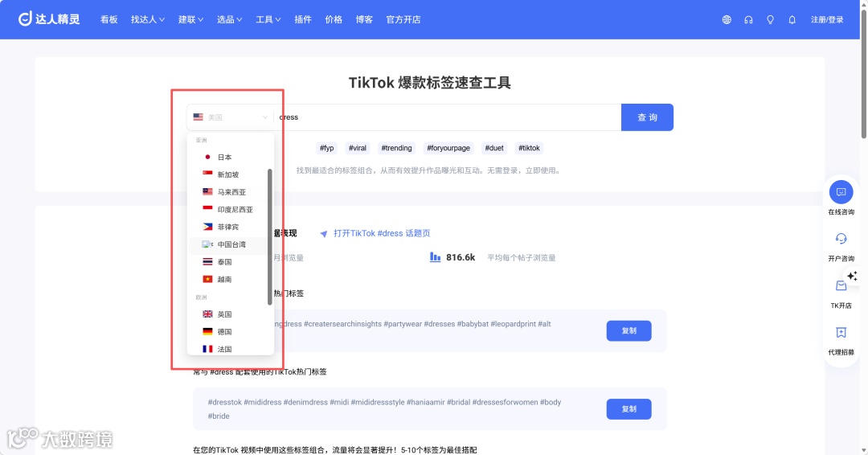Click the bar chart icon beside 816.6k
868x455 pixels.
tap(435, 257)
